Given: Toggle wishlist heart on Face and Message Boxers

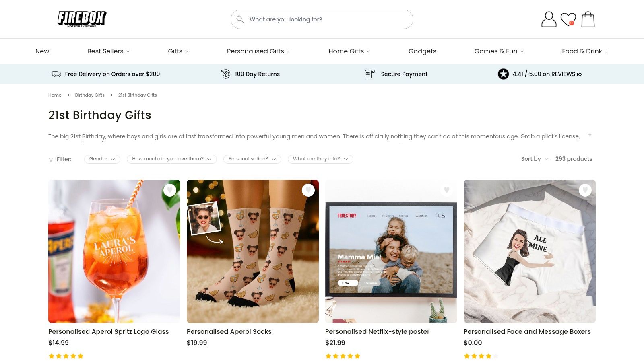Looking at the screenshot, I should 585,190.
